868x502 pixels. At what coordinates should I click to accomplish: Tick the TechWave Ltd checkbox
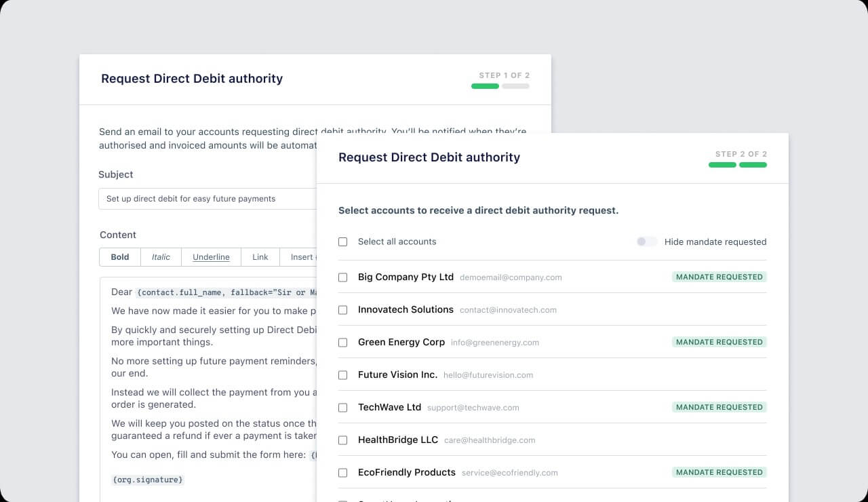pos(342,407)
